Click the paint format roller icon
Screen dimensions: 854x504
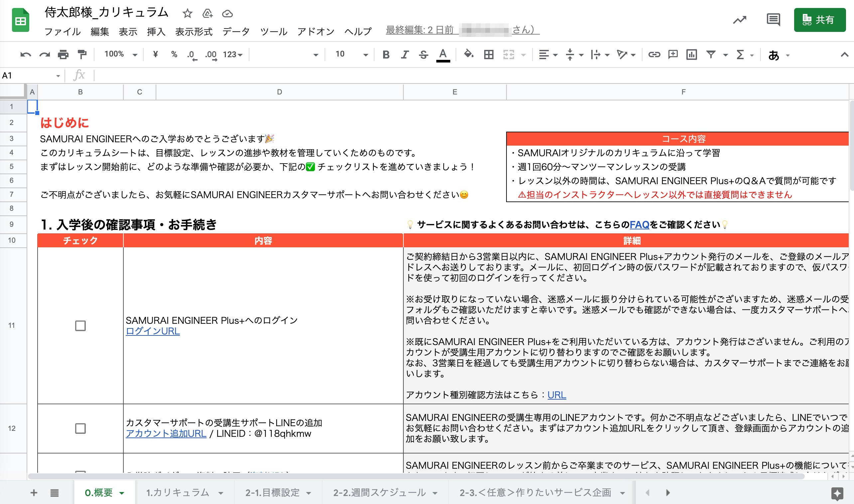pyautogui.click(x=82, y=54)
